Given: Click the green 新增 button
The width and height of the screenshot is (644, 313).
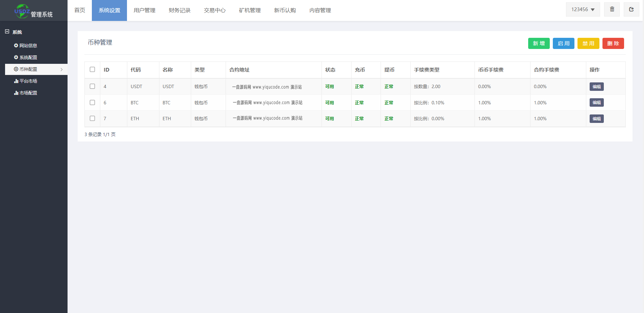Looking at the screenshot, I should tap(539, 44).
